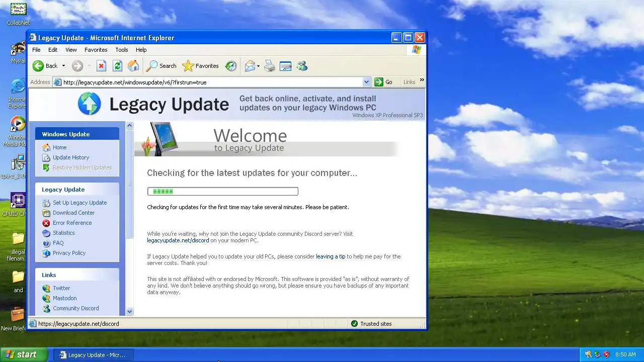The image size is (644, 362).
Task: Open the View menu
Action: [71, 50]
